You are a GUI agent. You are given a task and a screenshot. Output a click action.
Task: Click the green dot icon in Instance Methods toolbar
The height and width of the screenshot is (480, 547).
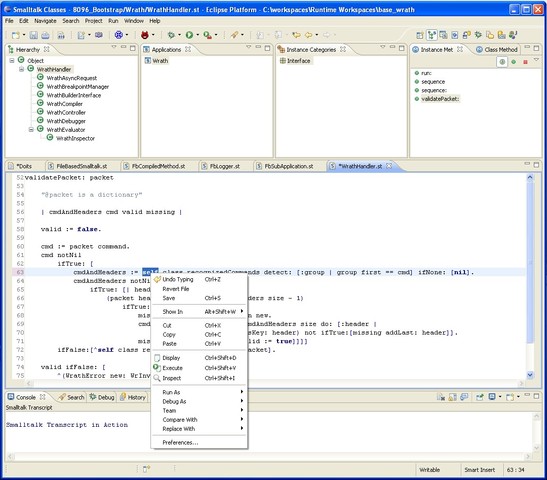coord(514,62)
